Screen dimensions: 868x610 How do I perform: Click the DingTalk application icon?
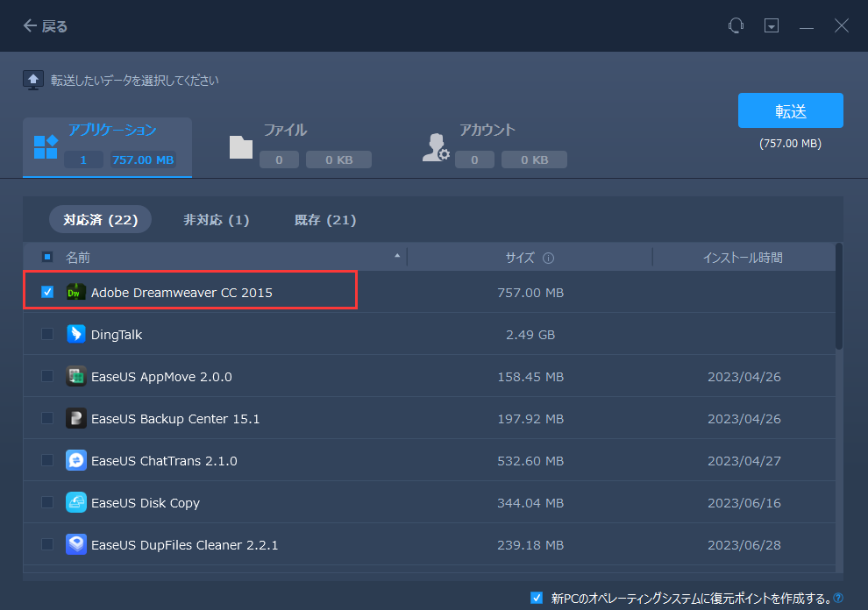click(x=75, y=333)
